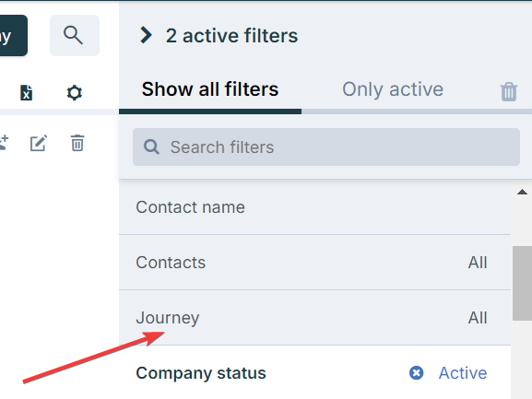Export list to Excel file icon
The height and width of the screenshot is (399, 532).
pos(26,92)
